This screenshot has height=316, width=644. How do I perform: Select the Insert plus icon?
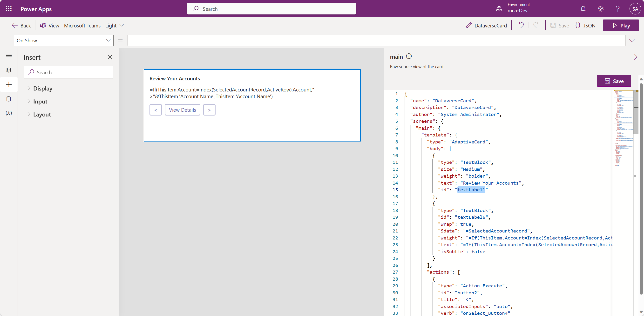click(x=9, y=84)
